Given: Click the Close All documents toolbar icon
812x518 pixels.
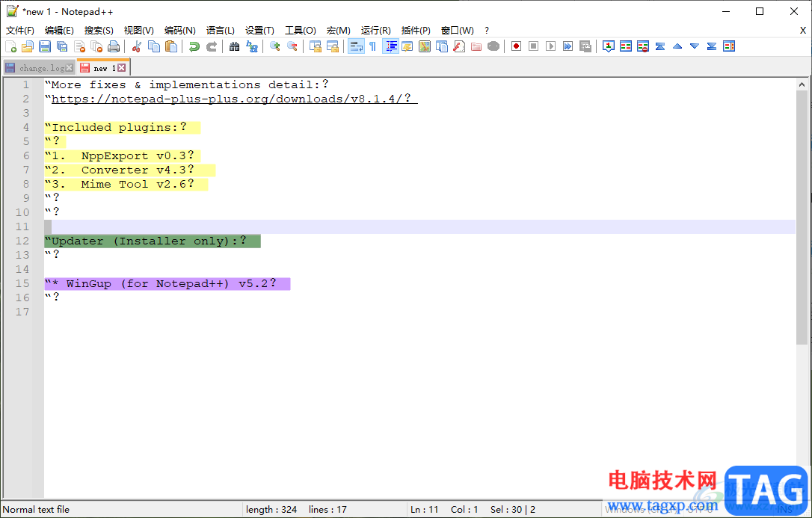Looking at the screenshot, I should 97,46.
